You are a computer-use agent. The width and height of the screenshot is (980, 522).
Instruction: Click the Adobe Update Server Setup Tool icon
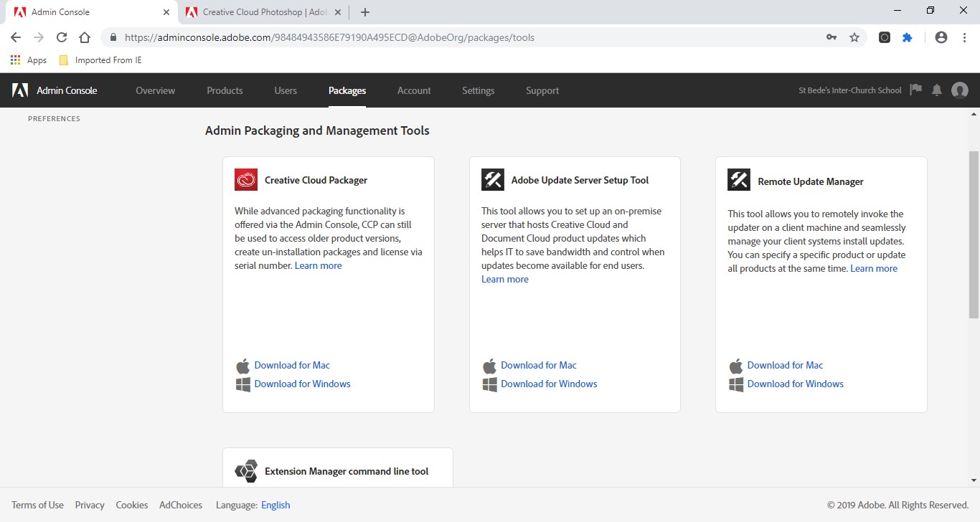coord(493,180)
